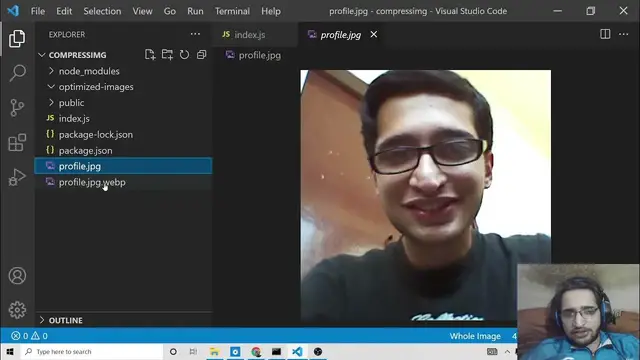This screenshot has height=360, width=640.
Task: Click the touch keyboard tray icon
Action: pos(492,352)
